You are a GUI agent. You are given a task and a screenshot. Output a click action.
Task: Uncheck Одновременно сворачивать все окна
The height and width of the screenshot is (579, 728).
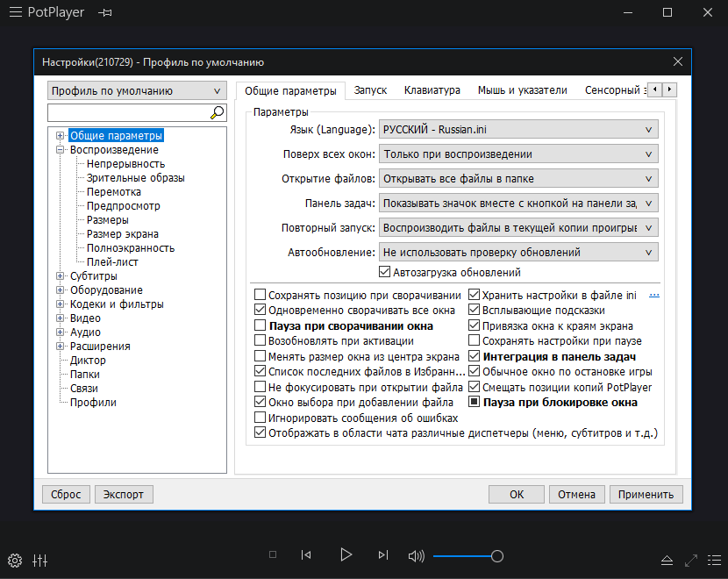point(260,310)
